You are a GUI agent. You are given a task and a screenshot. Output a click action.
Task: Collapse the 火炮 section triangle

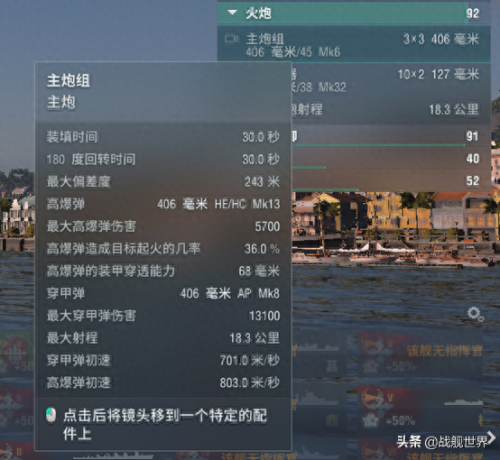coord(232,13)
